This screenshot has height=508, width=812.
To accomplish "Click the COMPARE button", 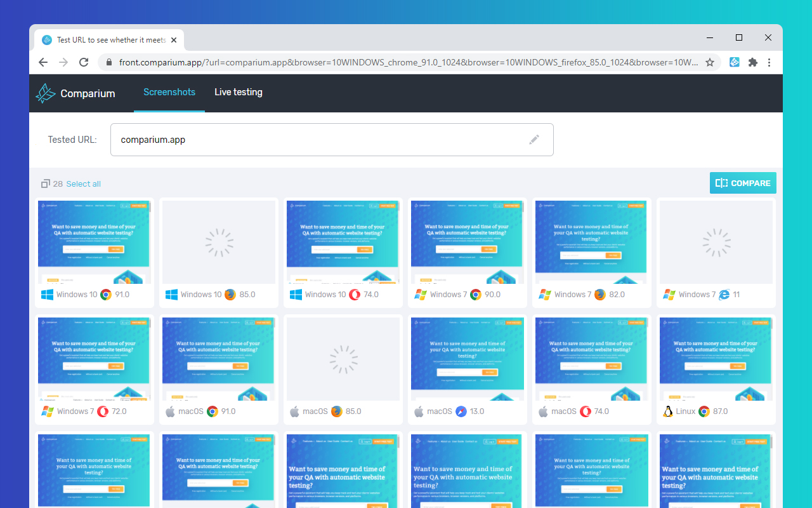I will [743, 183].
